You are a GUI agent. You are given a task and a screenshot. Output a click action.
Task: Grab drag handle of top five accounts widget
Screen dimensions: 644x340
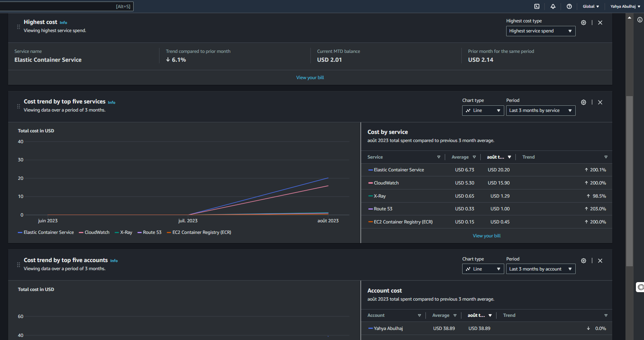point(19,265)
